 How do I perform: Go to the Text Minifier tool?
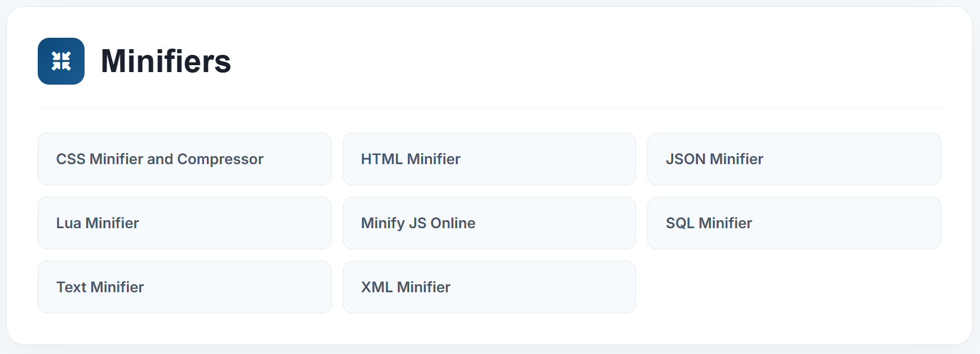point(184,287)
